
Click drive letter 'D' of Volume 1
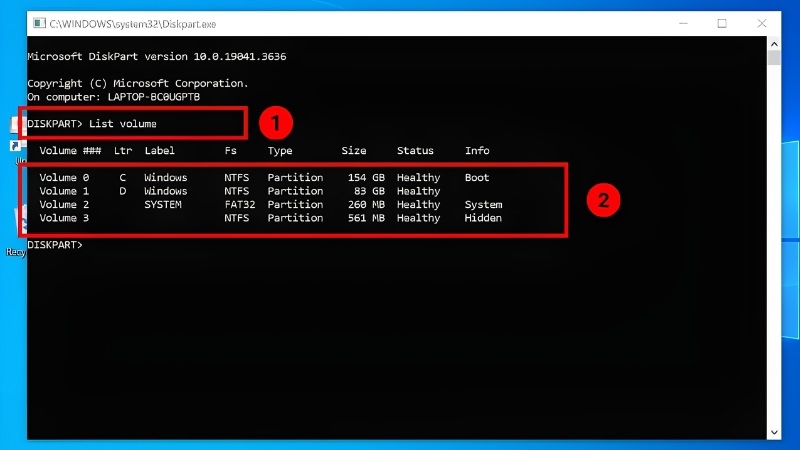pyautogui.click(x=122, y=191)
